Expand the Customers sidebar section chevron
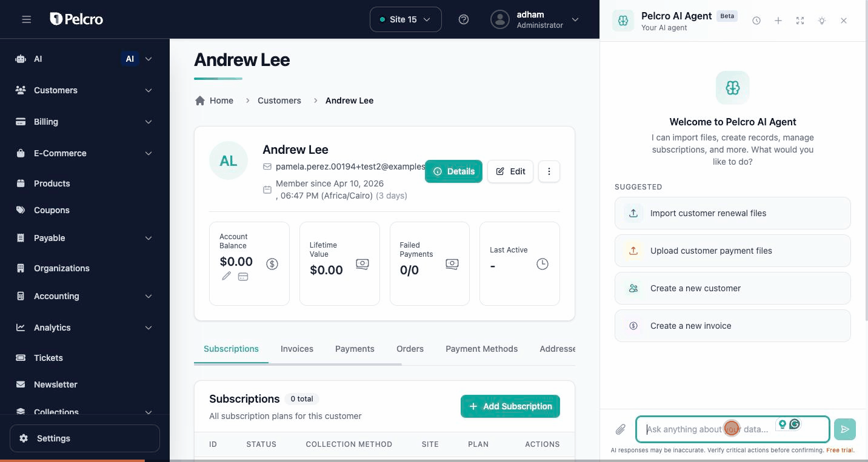Screen dimensions: 868x462 pyautogui.click(x=149, y=90)
